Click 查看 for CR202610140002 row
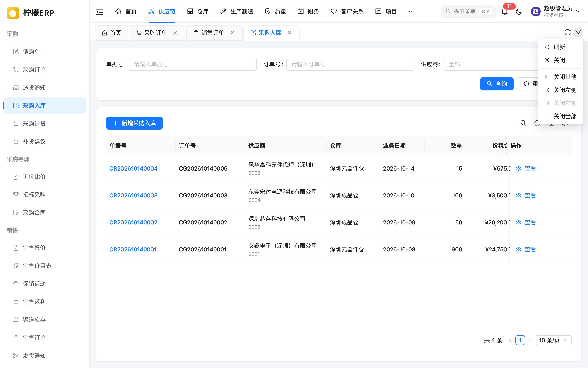588x368 pixels. pyautogui.click(x=526, y=222)
